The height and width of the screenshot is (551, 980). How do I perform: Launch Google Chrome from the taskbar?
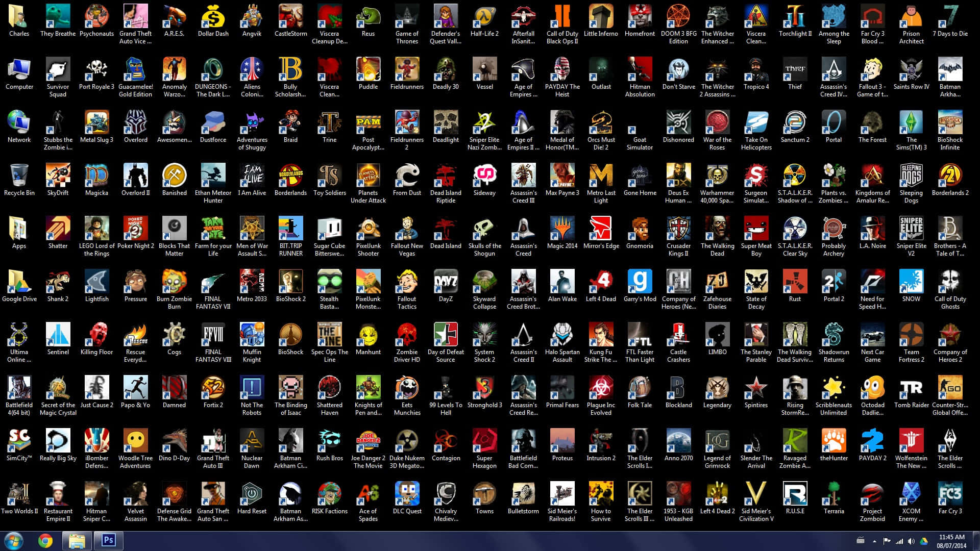[x=45, y=540]
